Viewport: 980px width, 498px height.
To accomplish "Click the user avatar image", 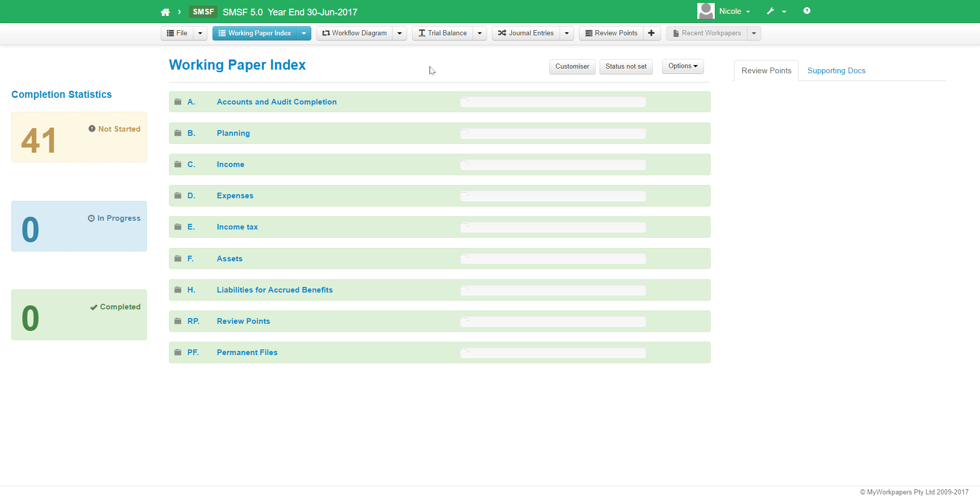I will coord(705,11).
